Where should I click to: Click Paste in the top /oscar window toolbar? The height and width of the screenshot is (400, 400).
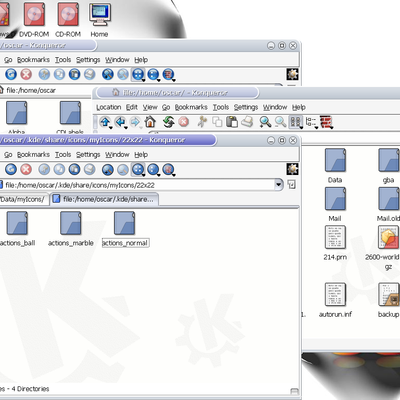(x=74, y=74)
